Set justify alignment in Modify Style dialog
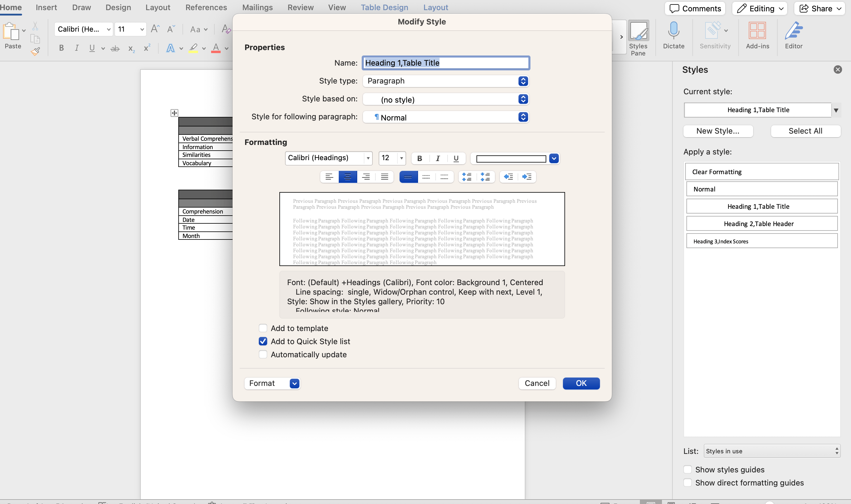 (x=384, y=177)
